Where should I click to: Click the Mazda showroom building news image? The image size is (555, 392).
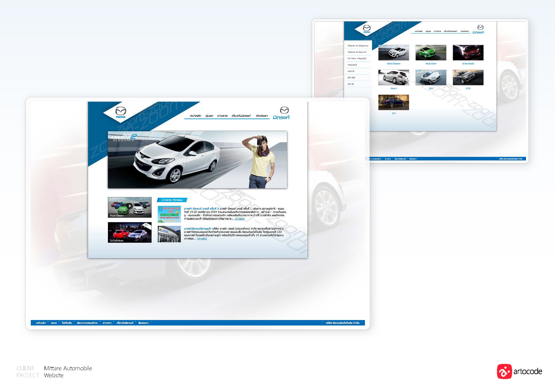169,234
